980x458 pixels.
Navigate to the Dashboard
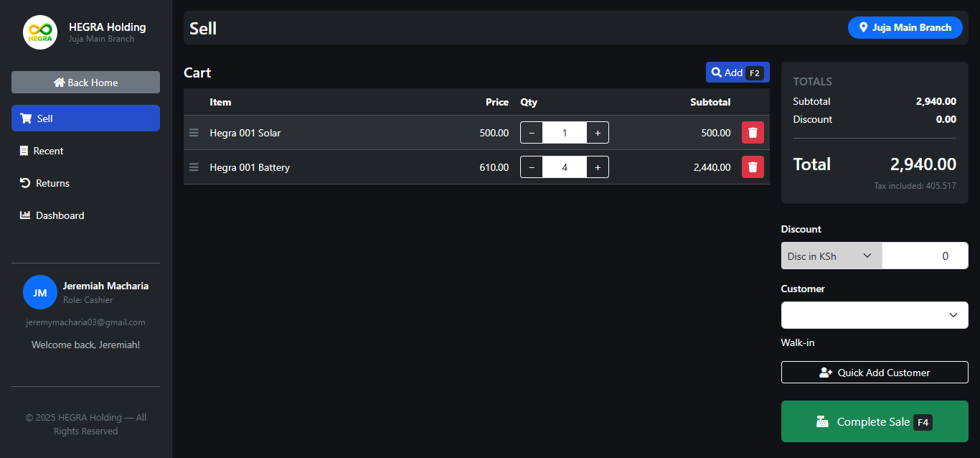point(60,215)
